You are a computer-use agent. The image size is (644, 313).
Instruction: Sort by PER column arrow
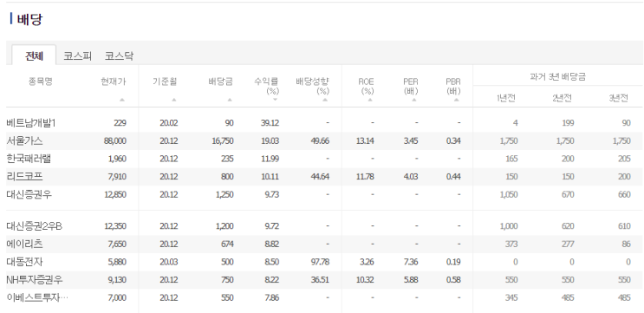point(414,100)
